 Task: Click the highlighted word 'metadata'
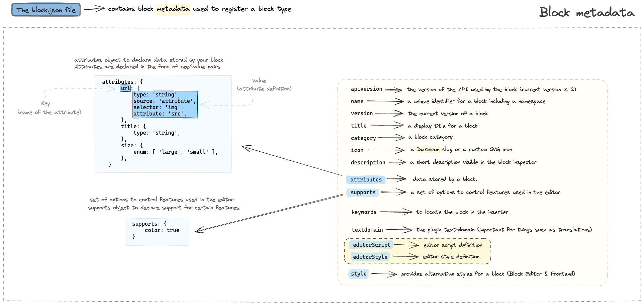[x=173, y=9]
